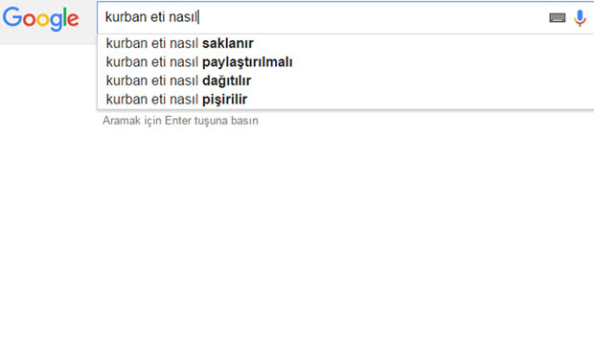Place cursor on "eti" in search box
The height and width of the screenshot is (364, 594).
[x=157, y=17]
